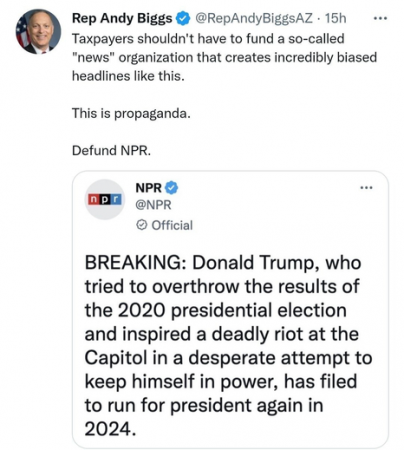Click the Official label checkmark icon
The image size is (404, 450).
[x=141, y=225]
